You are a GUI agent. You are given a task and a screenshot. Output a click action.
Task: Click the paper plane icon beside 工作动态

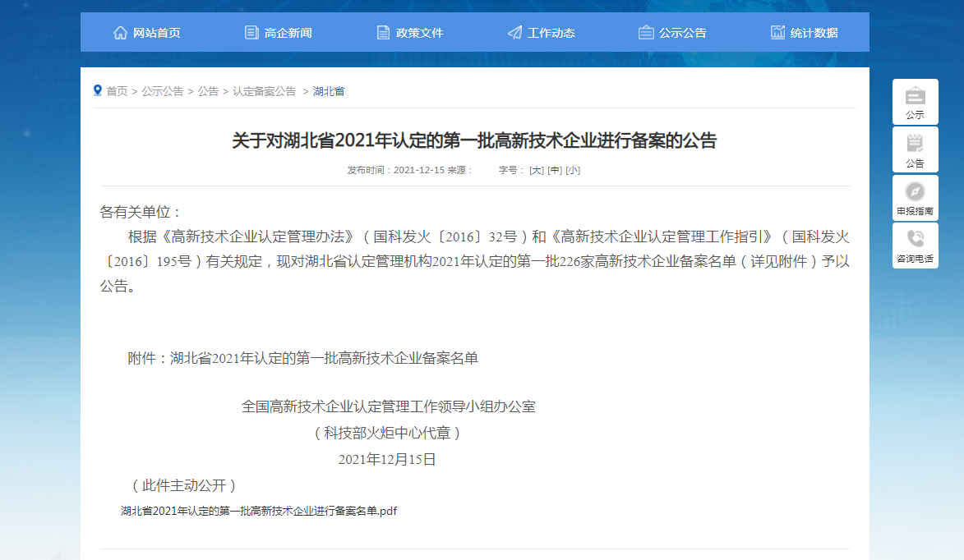tap(514, 33)
